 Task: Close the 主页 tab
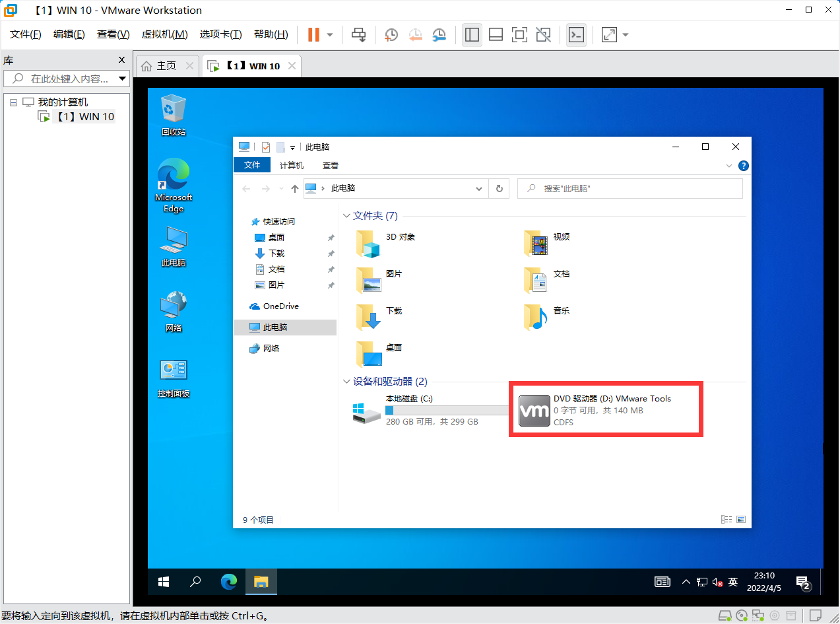click(190, 65)
